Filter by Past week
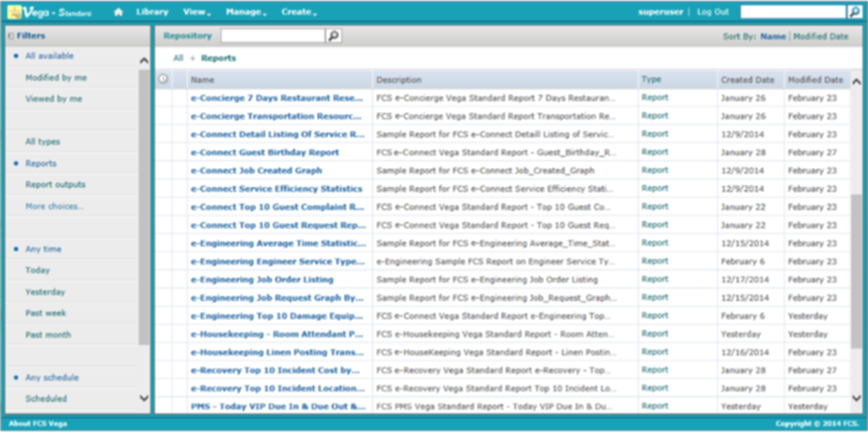Image resolution: width=868 pixels, height=432 pixels. tap(45, 313)
